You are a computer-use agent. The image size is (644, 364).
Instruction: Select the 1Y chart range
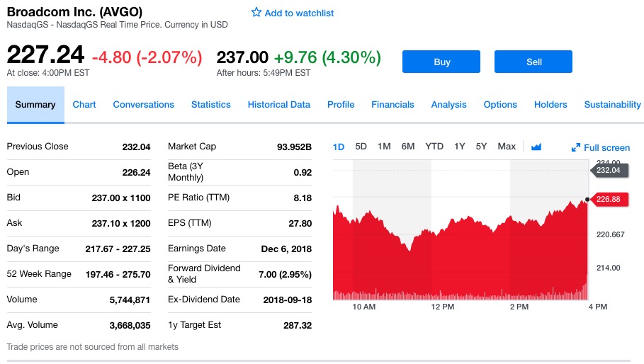[459, 147]
